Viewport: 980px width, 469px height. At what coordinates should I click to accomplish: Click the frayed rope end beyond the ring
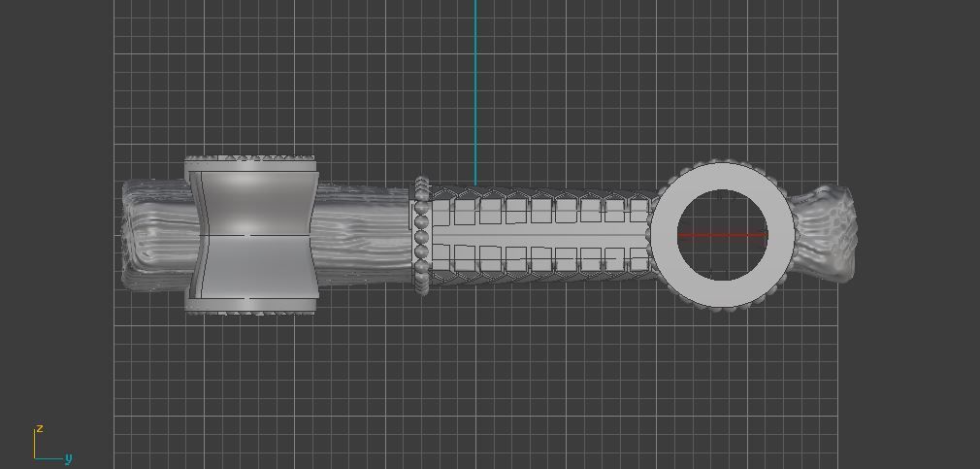point(825,235)
